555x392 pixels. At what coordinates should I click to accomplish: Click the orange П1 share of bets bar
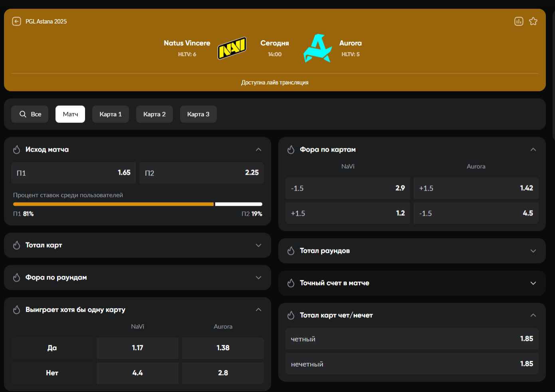point(113,204)
